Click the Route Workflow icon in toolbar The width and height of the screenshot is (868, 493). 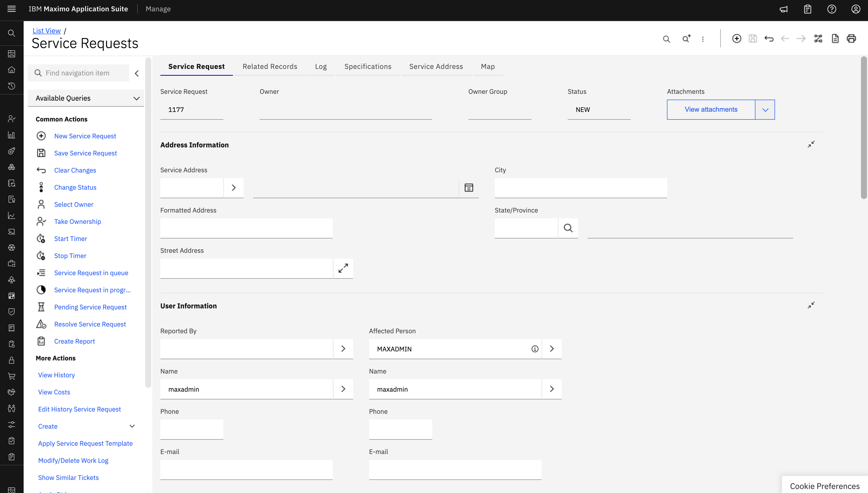[x=818, y=38]
